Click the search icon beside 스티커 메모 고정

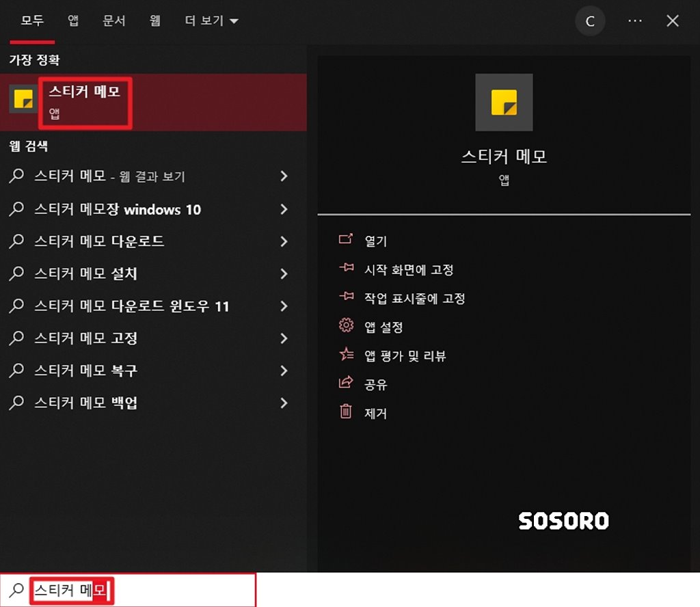[x=16, y=338]
